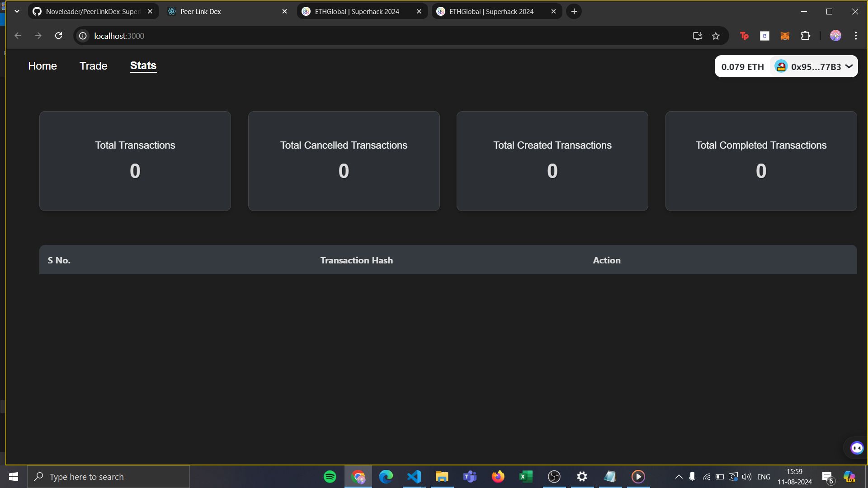This screenshot has height=488, width=868.
Task: Click the Action column header
Action: coord(606,259)
